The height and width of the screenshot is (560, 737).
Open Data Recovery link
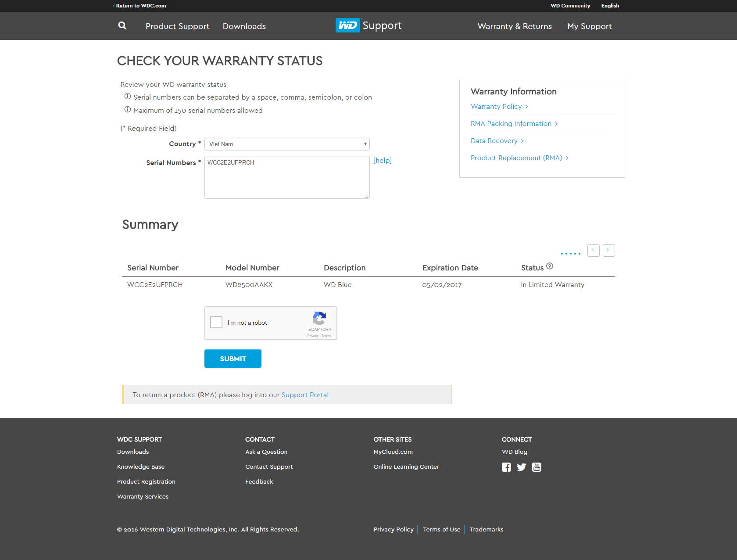[x=497, y=141]
